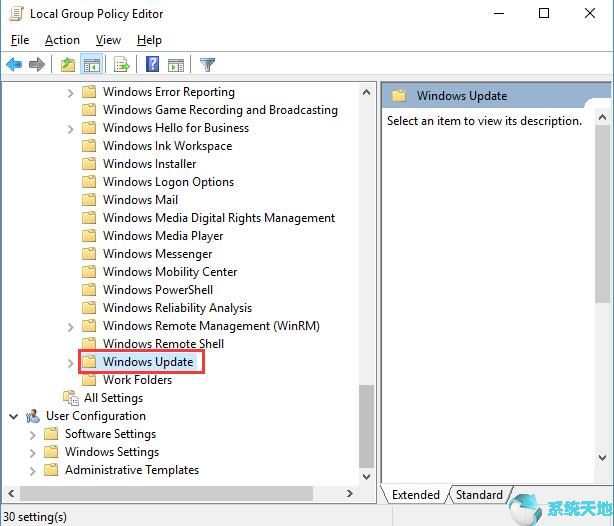Toggle the Show/Hide Action Pane icon
This screenshot has width=614, height=526.
click(176, 64)
